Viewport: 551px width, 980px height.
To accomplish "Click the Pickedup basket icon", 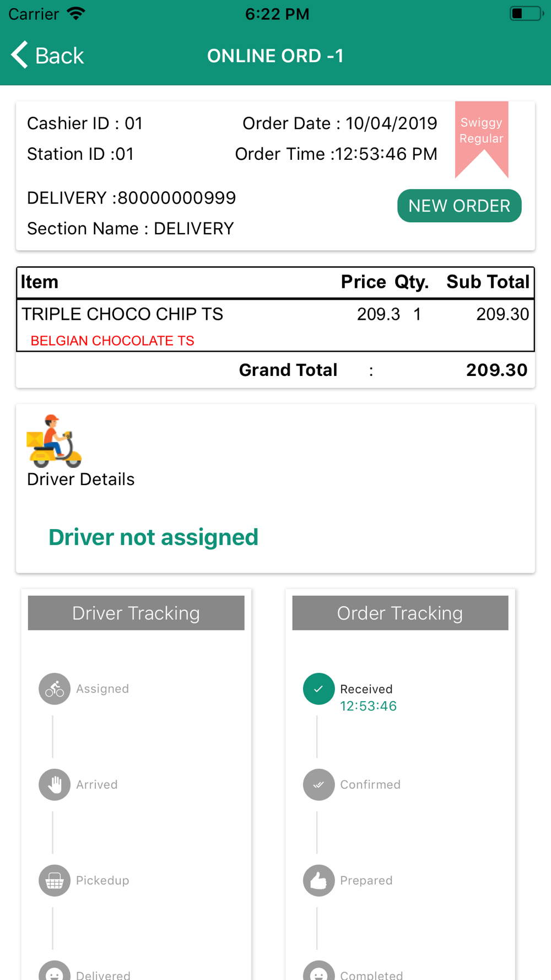I will 55,880.
